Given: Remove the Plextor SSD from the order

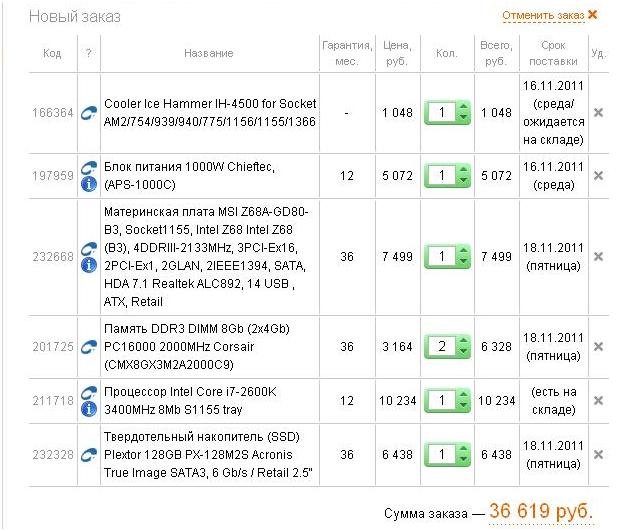Looking at the screenshot, I should 598,453.
